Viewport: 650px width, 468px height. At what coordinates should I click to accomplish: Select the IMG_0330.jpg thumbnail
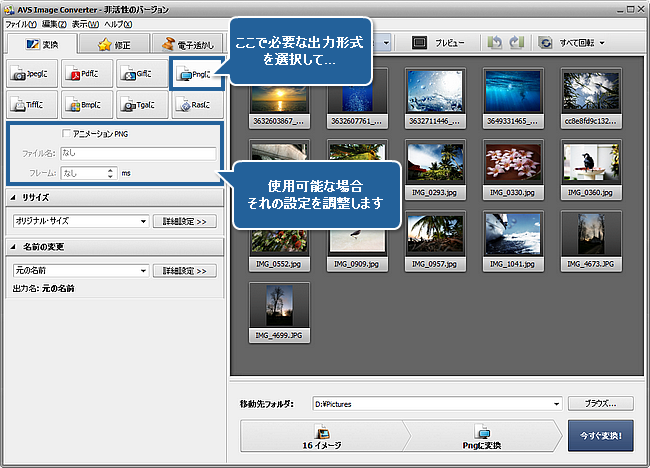tap(510, 165)
